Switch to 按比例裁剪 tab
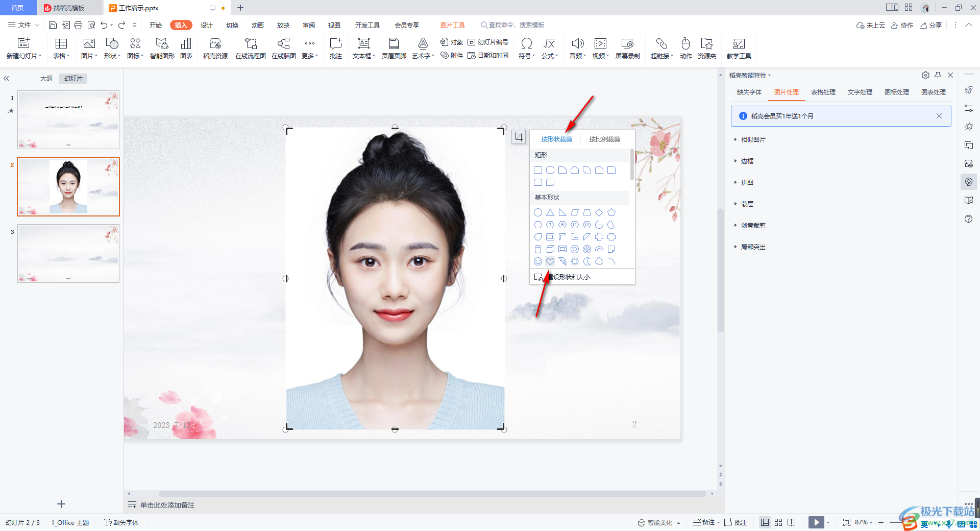 click(x=604, y=139)
